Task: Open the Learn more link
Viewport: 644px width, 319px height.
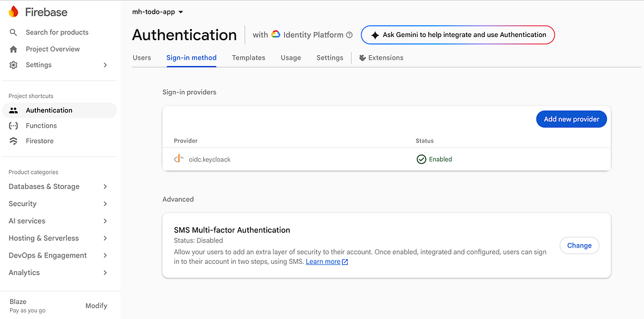Action: [323, 262]
